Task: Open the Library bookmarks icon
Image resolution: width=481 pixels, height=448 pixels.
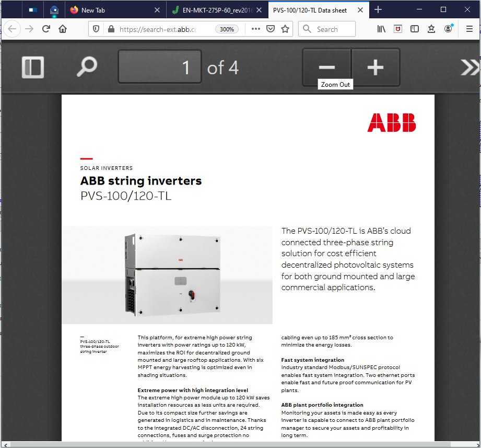Action: (x=381, y=29)
